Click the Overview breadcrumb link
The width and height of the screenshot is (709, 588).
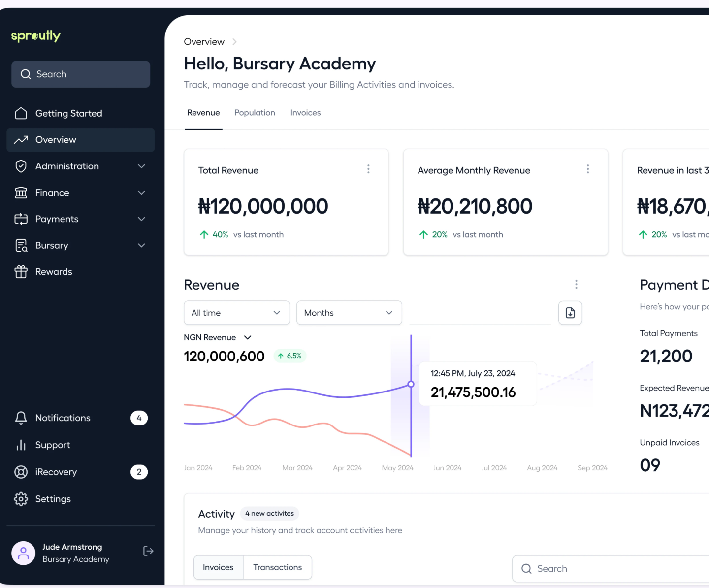pyautogui.click(x=204, y=42)
